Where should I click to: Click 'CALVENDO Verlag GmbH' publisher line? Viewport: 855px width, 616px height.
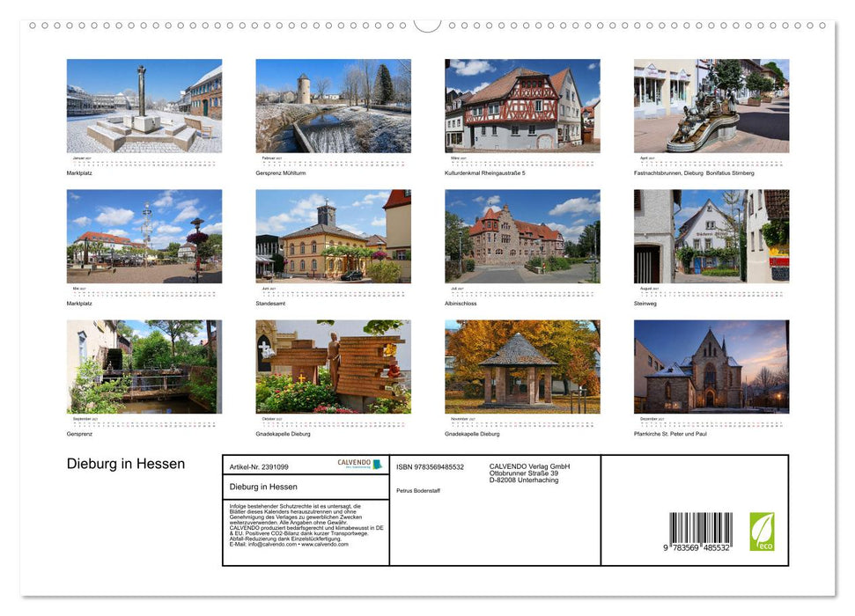point(529,466)
